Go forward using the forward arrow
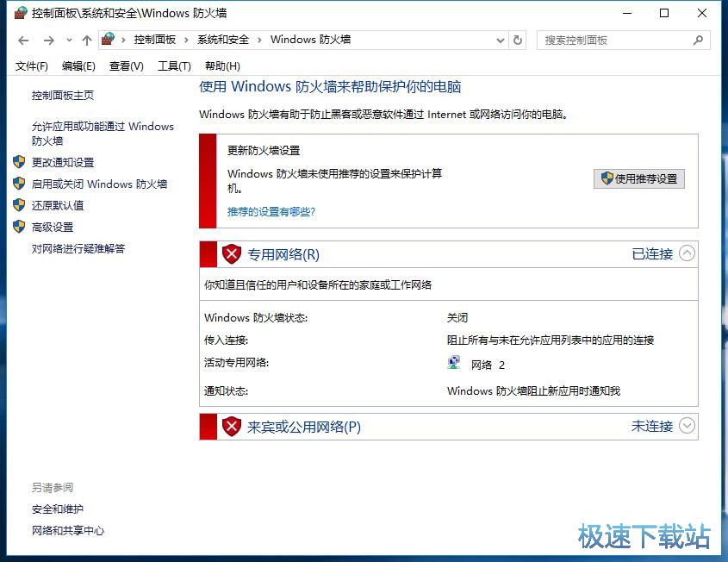This screenshot has height=562, width=728. (x=49, y=41)
